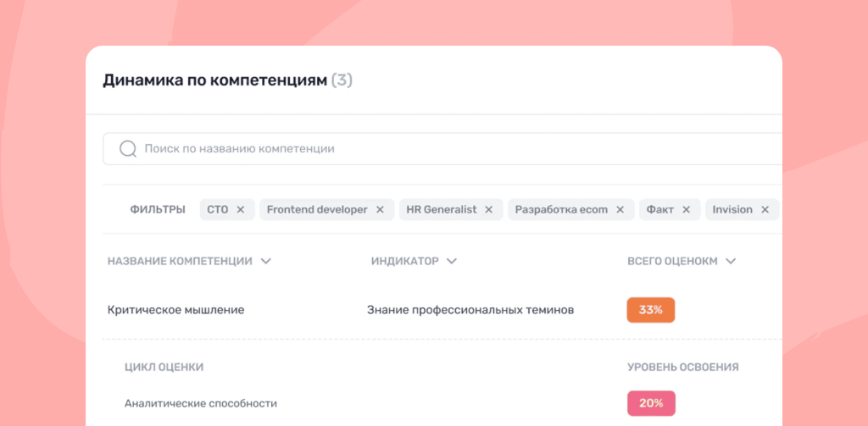Viewport: 868px width, 426px height.
Task: Select the HR Generalist chip label
Action: [442, 210]
